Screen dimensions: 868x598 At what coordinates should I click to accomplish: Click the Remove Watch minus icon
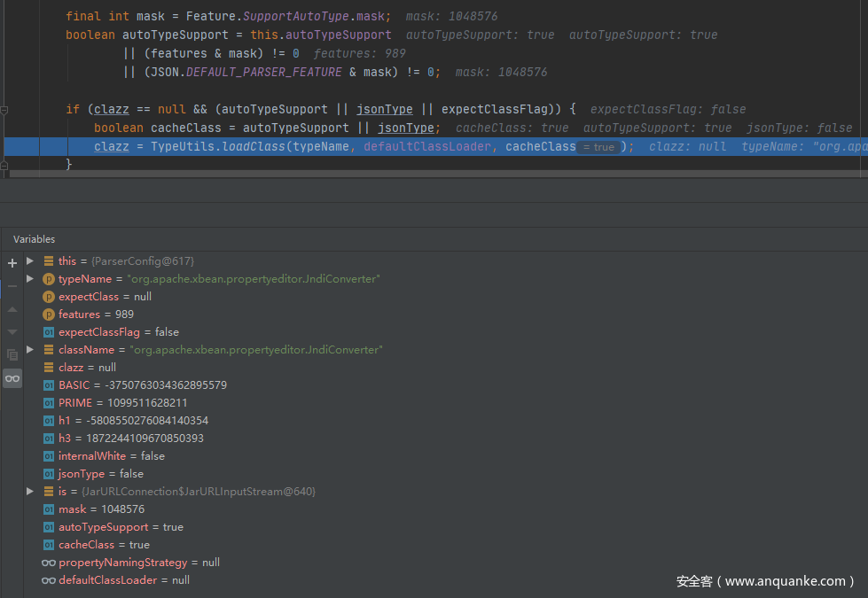point(12,286)
